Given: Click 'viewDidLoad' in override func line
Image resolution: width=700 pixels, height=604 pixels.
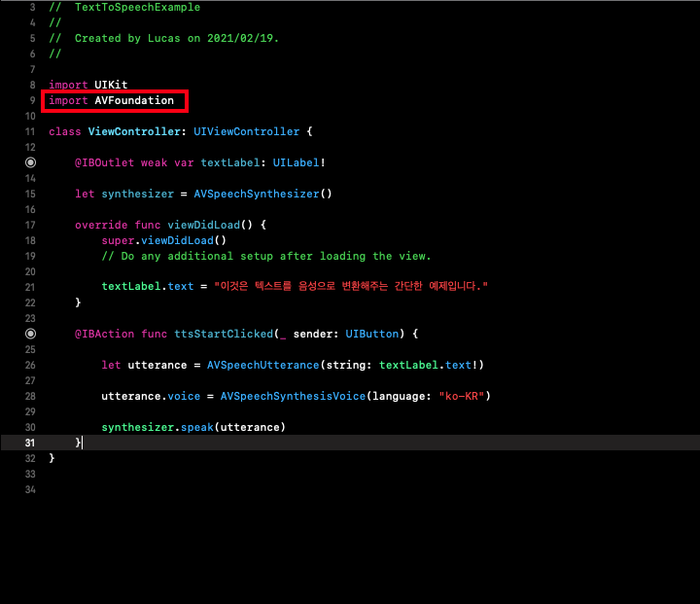Looking at the screenshot, I should 203,225.
